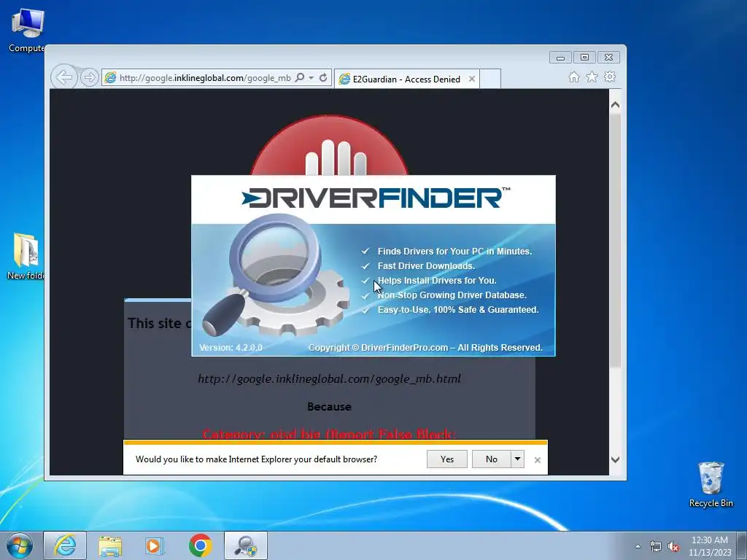The height and width of the screenshot is (560, 747).
Task: Click the Internet Explorer forward arrow
Action: [89, 77]
